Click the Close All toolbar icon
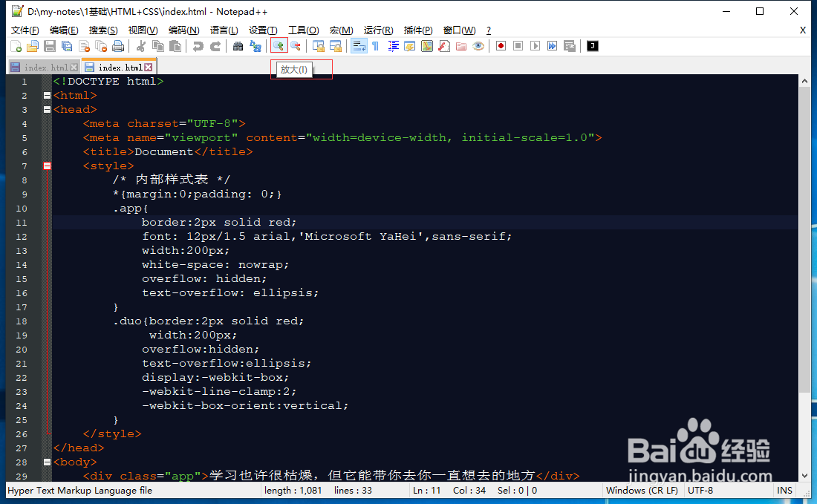Screen dimensions: 817x504 tap(101, 46)
